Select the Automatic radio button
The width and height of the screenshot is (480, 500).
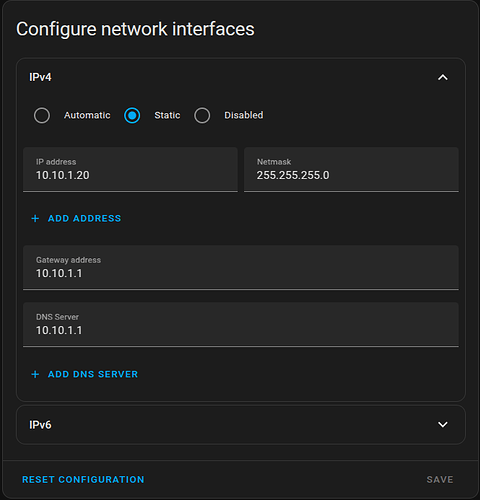click(x=42, y=115)
